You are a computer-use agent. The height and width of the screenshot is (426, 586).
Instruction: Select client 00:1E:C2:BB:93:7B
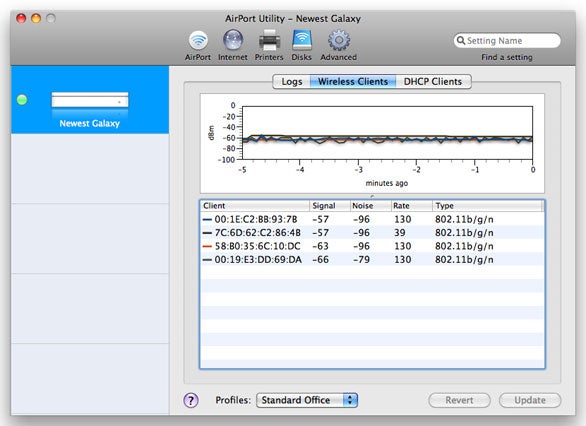(x=372, y=219)
